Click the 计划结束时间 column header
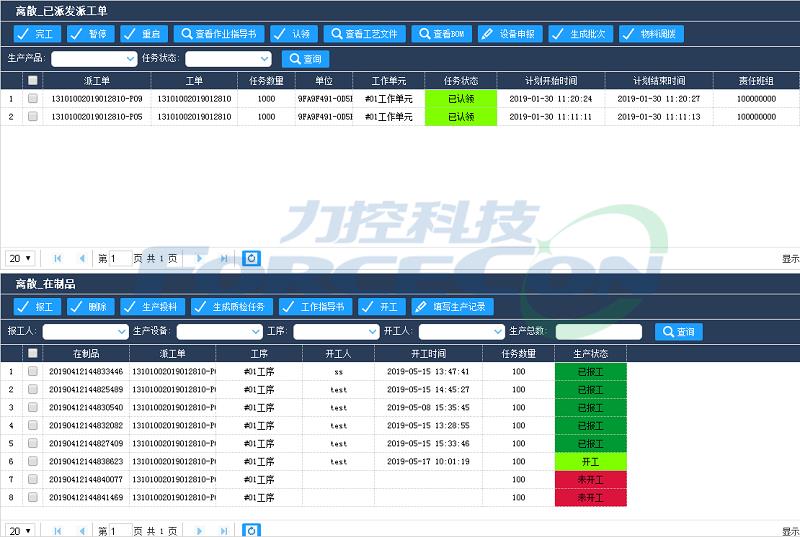Viewport: 800px width, 537px height. tap(659, 81)
